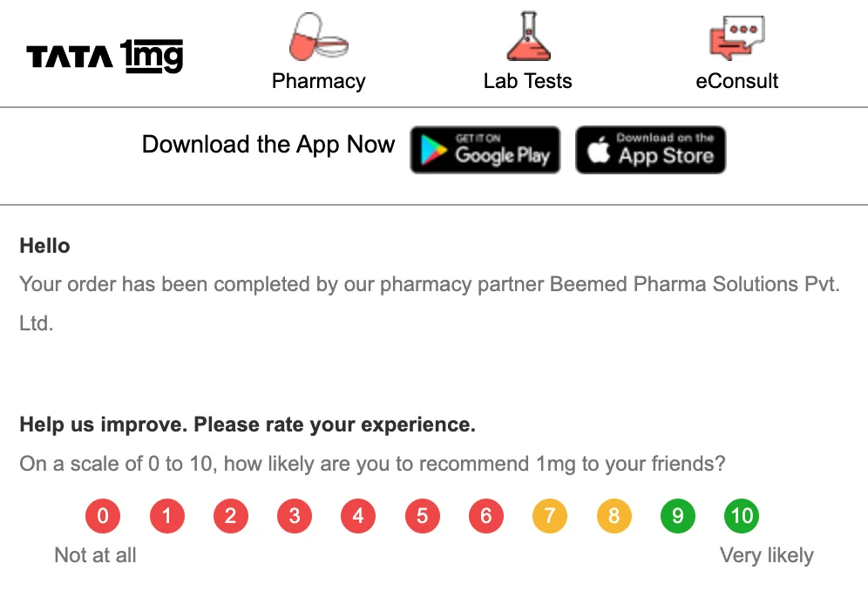Click the Play triangle on the Google Play badge
Viewport: 868px width, 591px height.
(432, 150)
